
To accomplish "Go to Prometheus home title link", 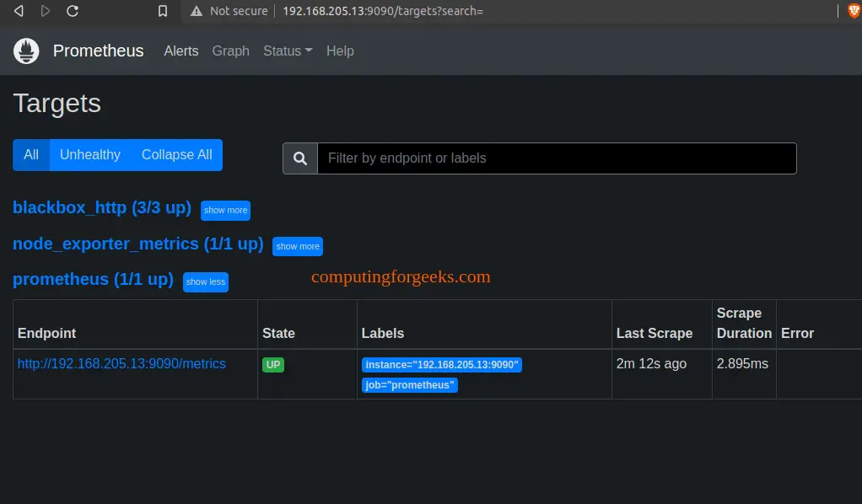I will [x=99, y=51].
